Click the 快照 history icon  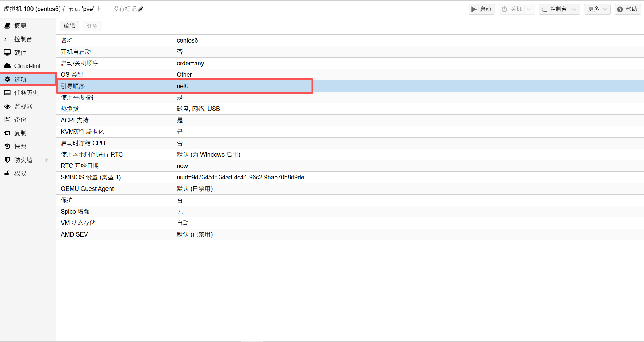pyautogui.click(x=8, y=146)
